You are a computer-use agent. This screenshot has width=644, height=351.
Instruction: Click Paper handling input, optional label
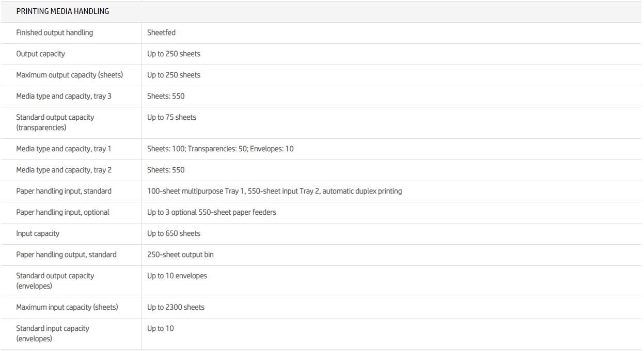[62, 212]
